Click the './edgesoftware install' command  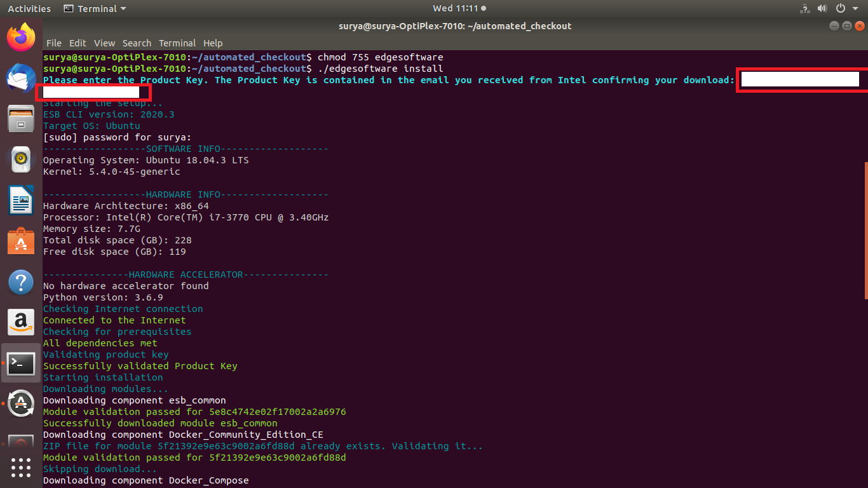pos(380,69)
